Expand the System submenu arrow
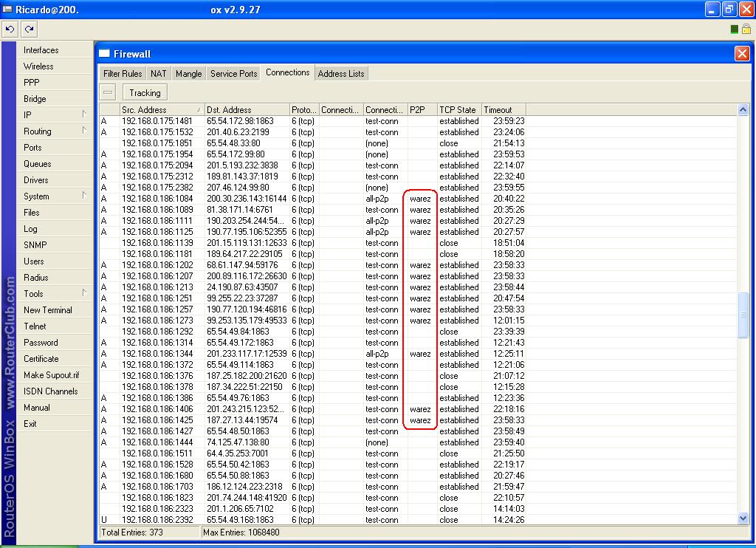Screen dimensions: 756x548 pyautogui.click(x=84, y=196)
